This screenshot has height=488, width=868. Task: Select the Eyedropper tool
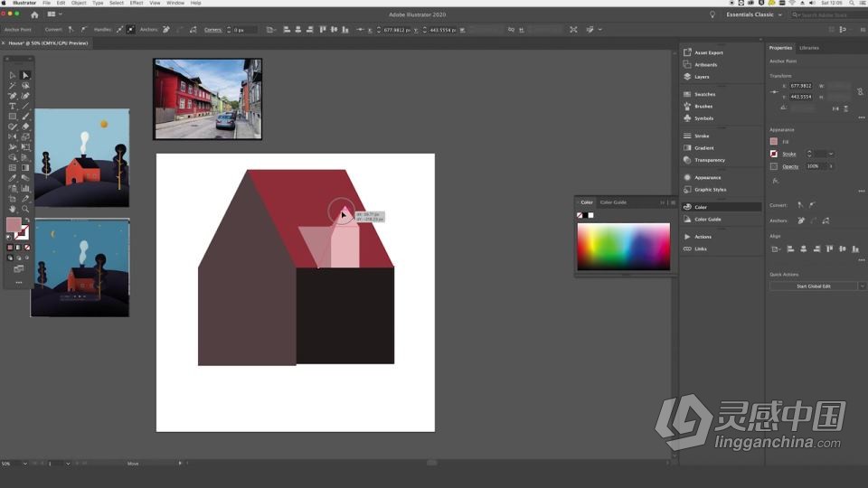12,178
